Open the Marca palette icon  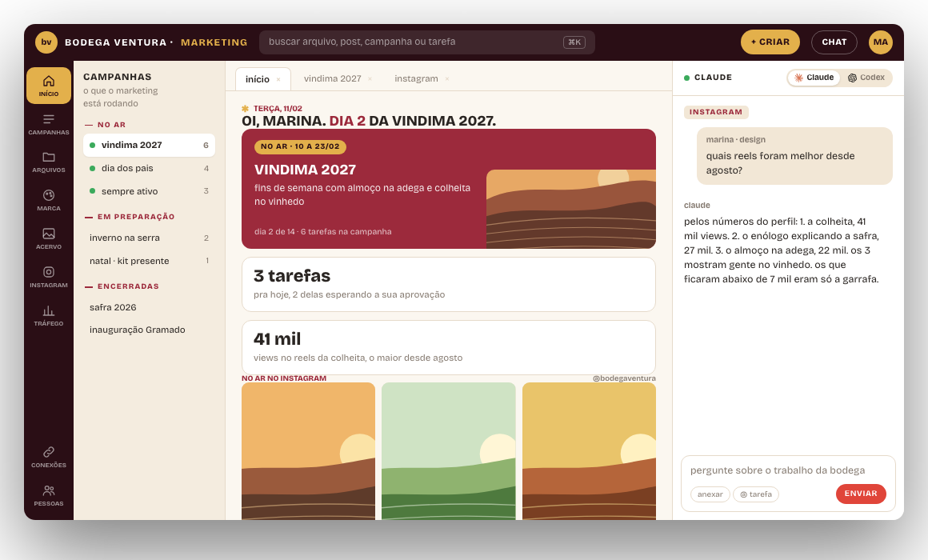[49, 200]
